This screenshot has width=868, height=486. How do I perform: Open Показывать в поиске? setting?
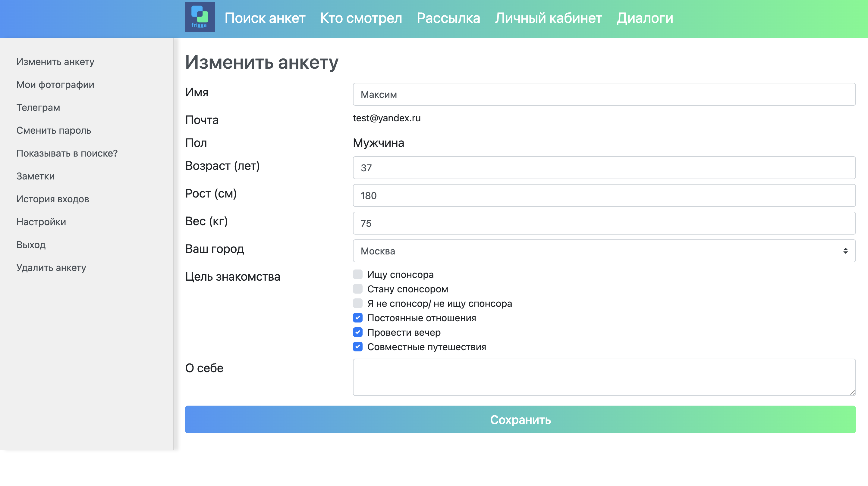coord(67,154)
